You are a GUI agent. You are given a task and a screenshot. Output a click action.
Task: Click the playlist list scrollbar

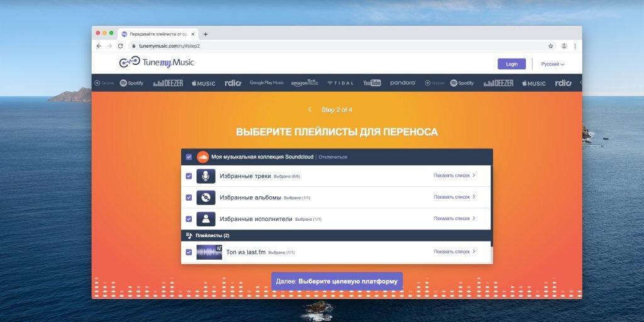(492, 206)
